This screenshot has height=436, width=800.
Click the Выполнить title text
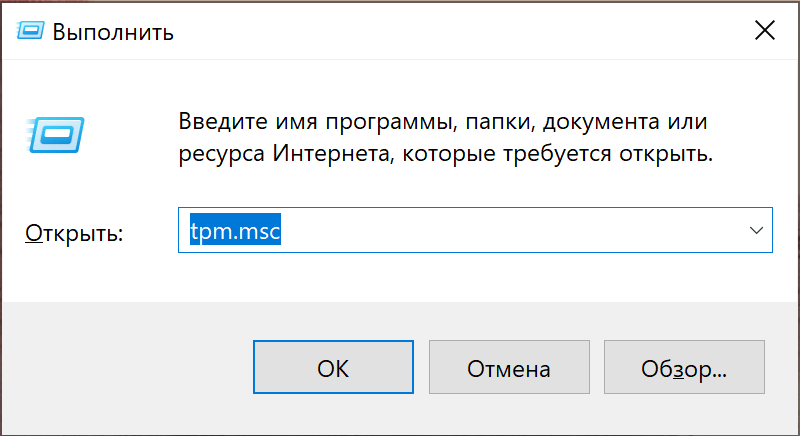[x=113, y=32]
